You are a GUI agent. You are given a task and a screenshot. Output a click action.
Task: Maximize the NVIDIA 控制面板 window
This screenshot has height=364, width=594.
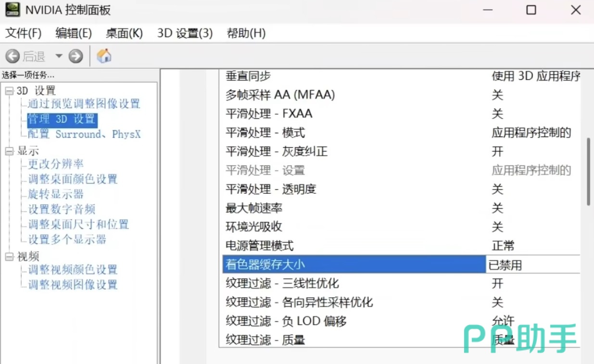(x=531, y=10)
